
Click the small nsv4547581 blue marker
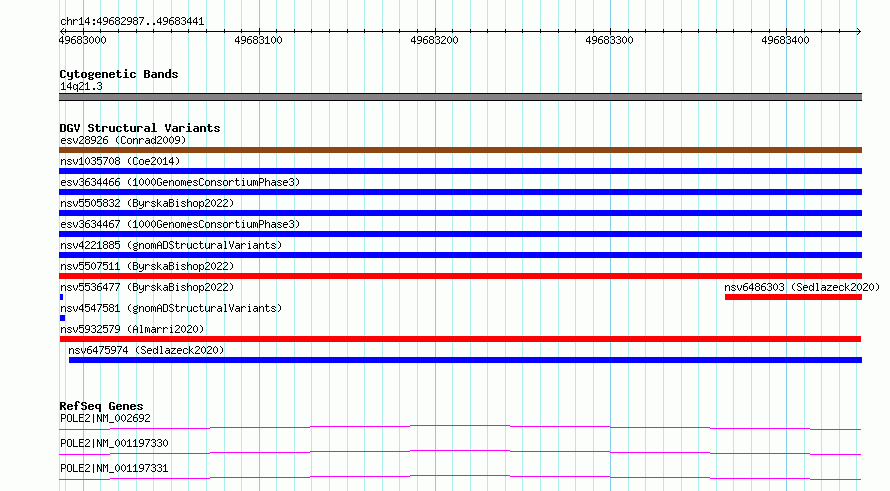pos(62,318)
